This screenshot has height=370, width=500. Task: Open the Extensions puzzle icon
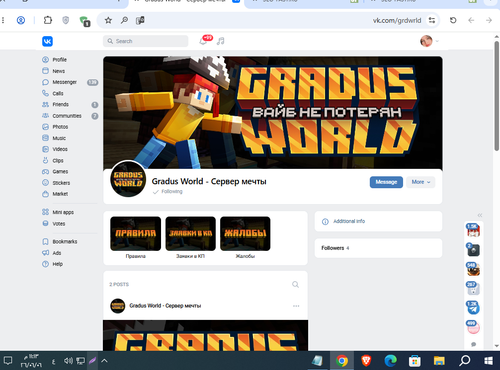point(48,20)
